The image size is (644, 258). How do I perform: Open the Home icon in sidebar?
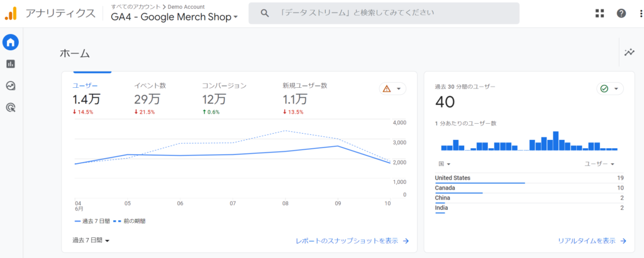11,42
